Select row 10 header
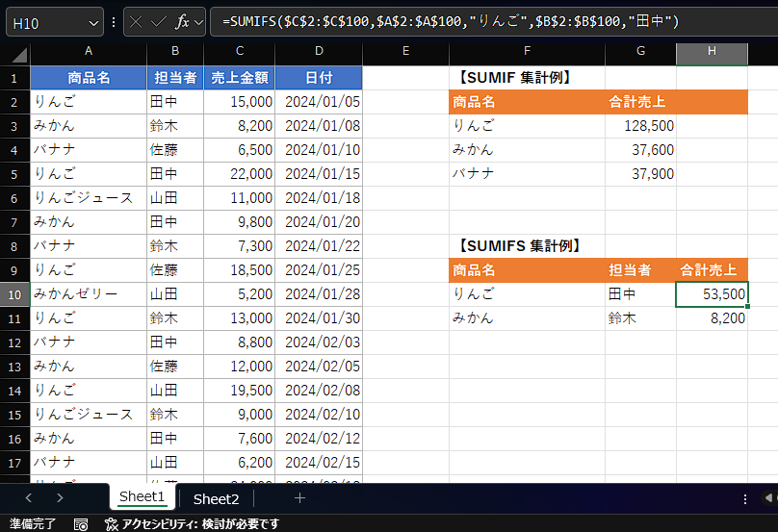The image size is (778, 532). [x=14, y=293]
